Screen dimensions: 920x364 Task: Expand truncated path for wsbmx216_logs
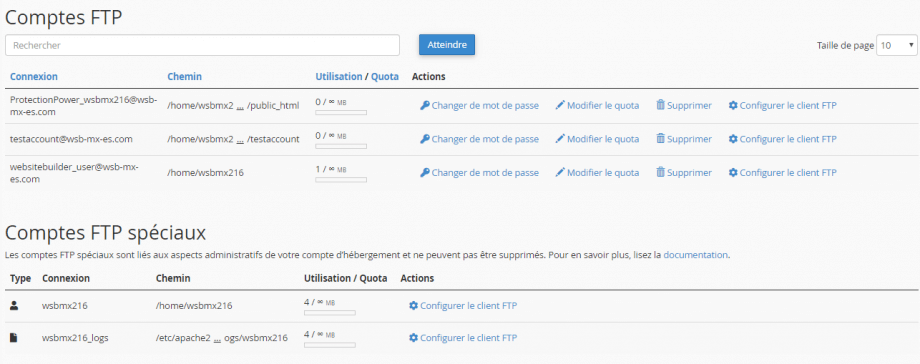click(217, 338)
